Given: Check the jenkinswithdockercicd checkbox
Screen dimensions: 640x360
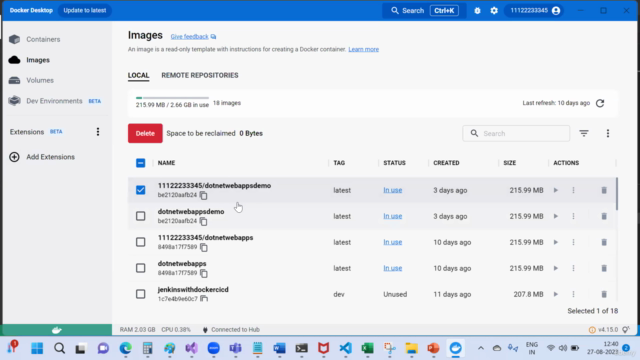Looking at the screenshot, I should click(x=140, y=294).
